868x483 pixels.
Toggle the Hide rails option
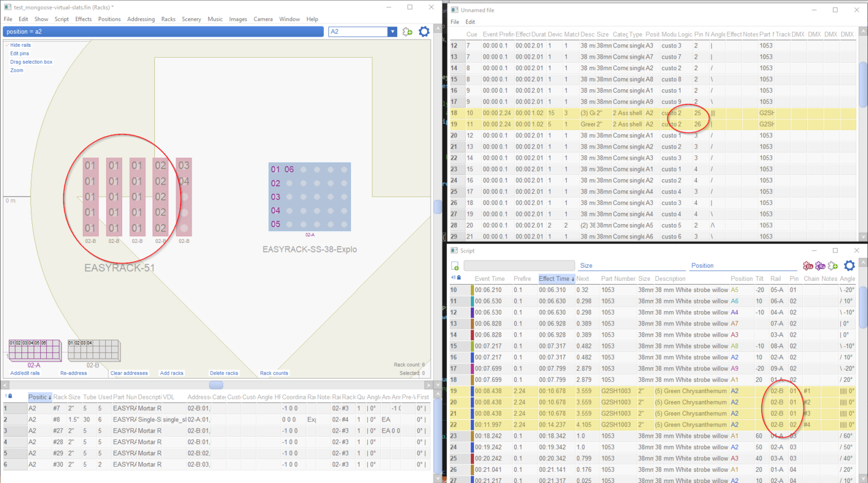20,45
